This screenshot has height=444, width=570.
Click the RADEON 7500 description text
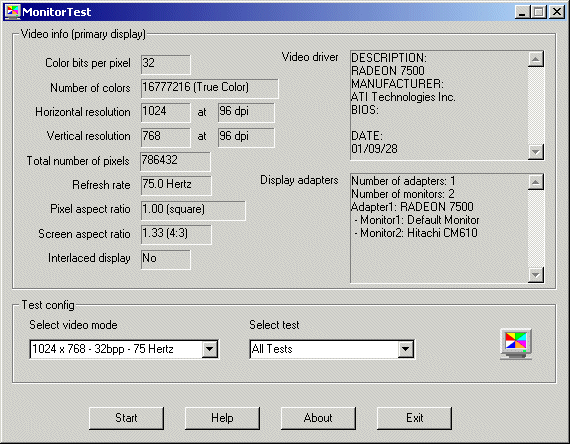click(x=388, y=71)
